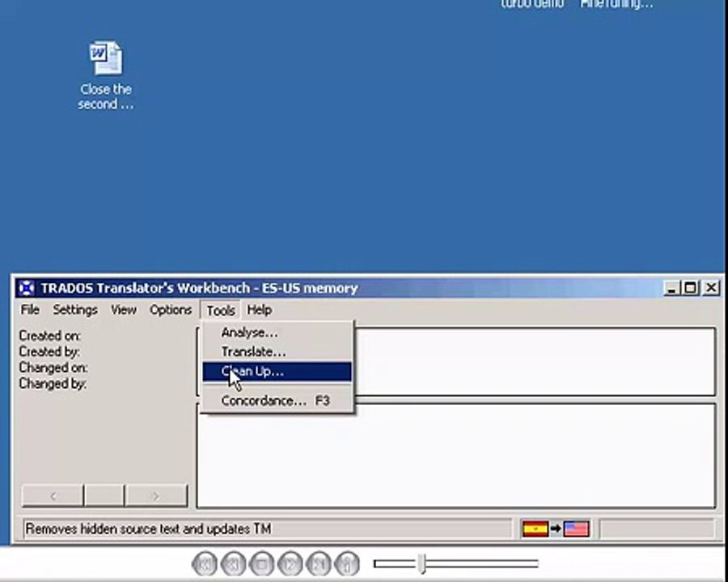This screenshot has width=728, height=582.
Task: Open the View menu
Action: [124, 310]
